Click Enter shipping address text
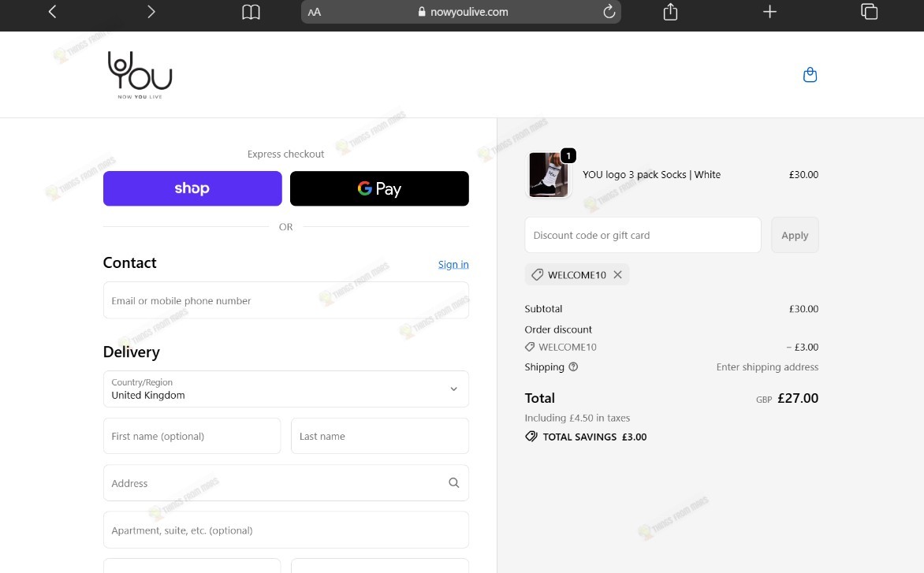 click(x=767, y=366)
